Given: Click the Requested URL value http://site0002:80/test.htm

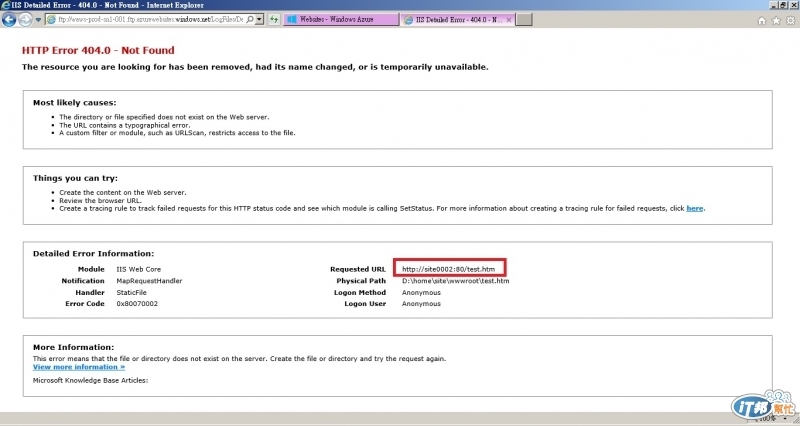Looking at the screenshot, I should pos(448,269).
